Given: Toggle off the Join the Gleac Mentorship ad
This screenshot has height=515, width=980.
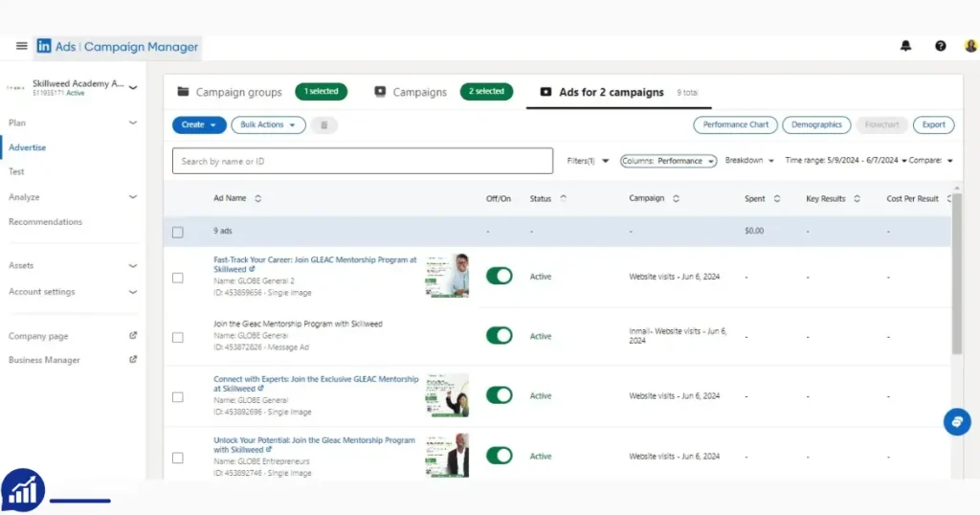Looking at the screenshot, I should tap(499, 336).
